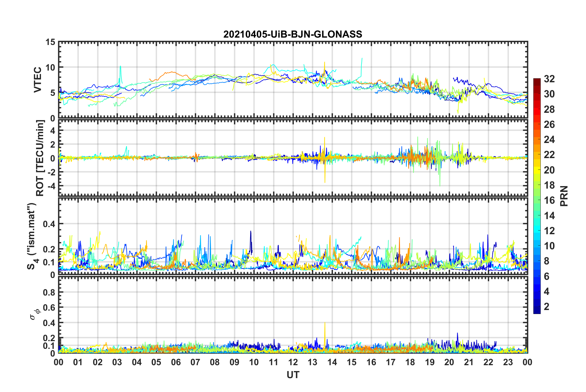The image size is (586, 392).
Task: Click x-axis hour label 13
Action: [x=312, y=362]
